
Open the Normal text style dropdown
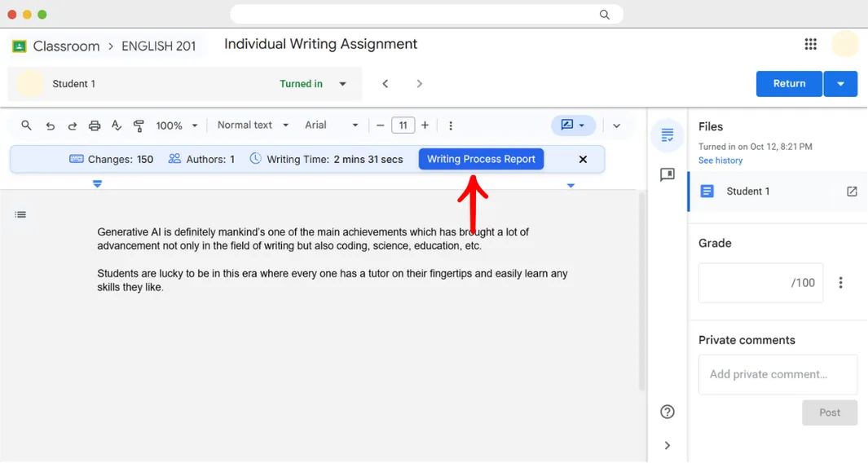253,126
